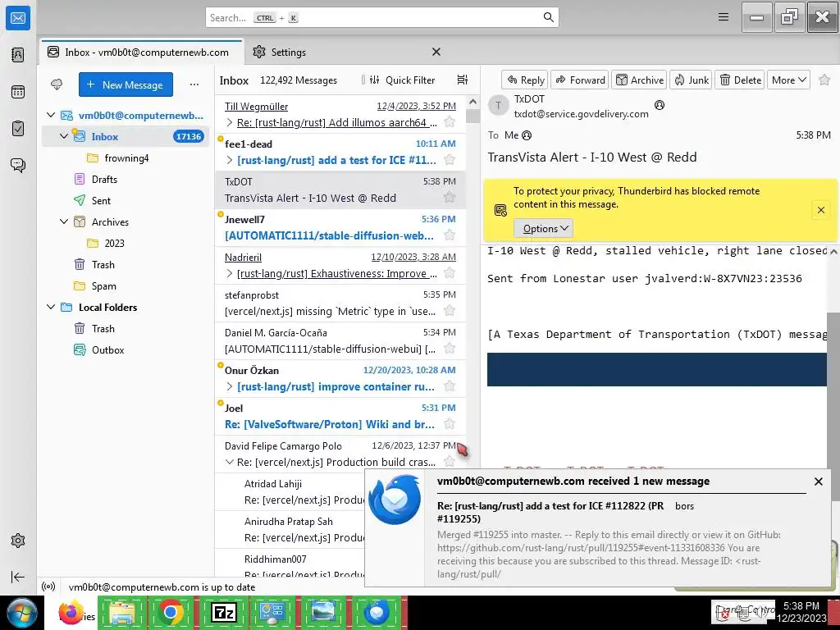Open Thunderbird application hamburger menu

tap(724, 17)
